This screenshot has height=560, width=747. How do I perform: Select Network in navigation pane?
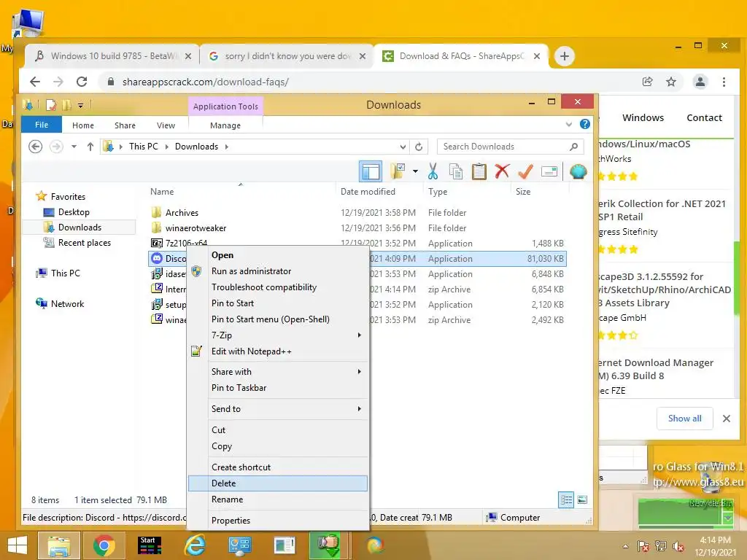point(67,304)
